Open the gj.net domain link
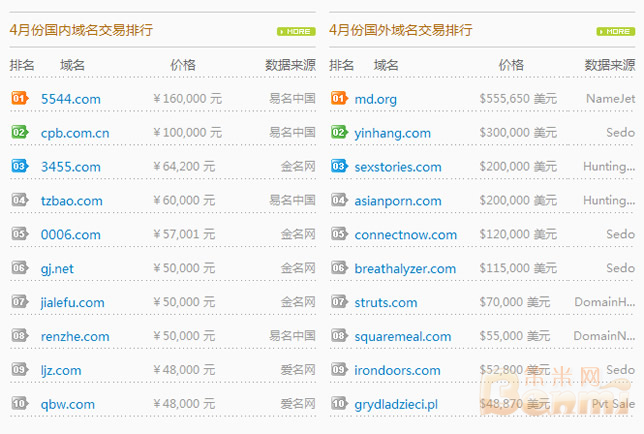 tap(57, 269)
